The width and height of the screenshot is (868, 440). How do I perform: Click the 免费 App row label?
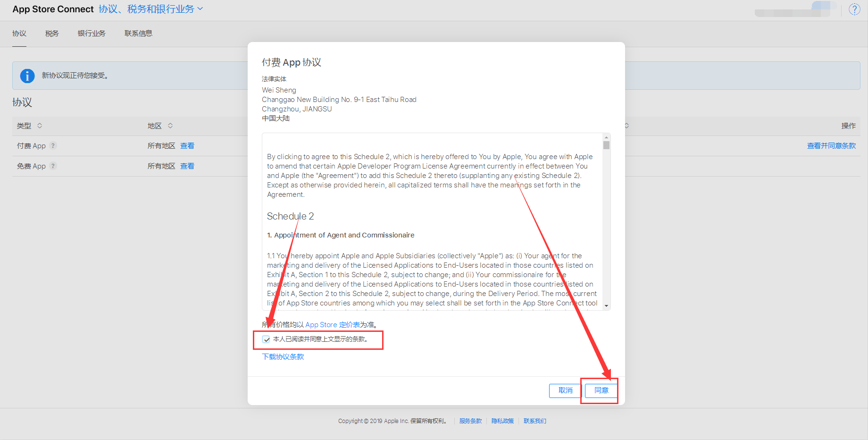(x=31, y=166)
